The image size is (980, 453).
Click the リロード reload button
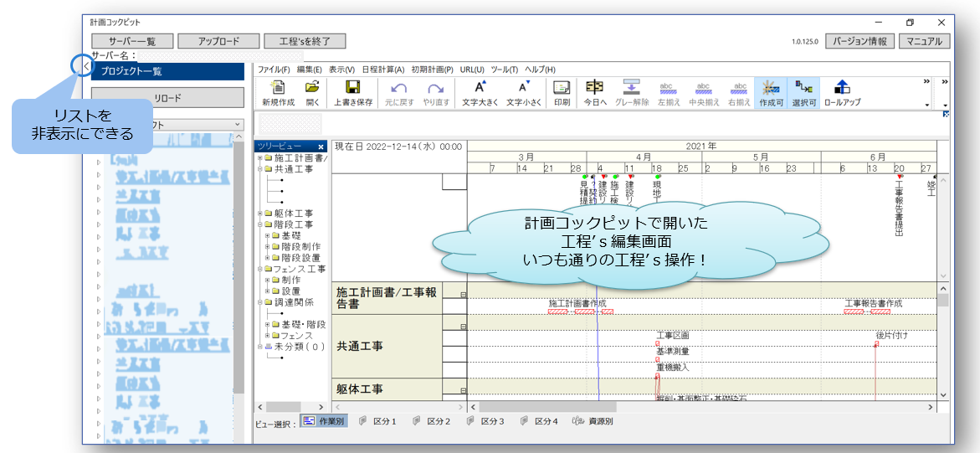pyautogui.click(x=167, y=98)
